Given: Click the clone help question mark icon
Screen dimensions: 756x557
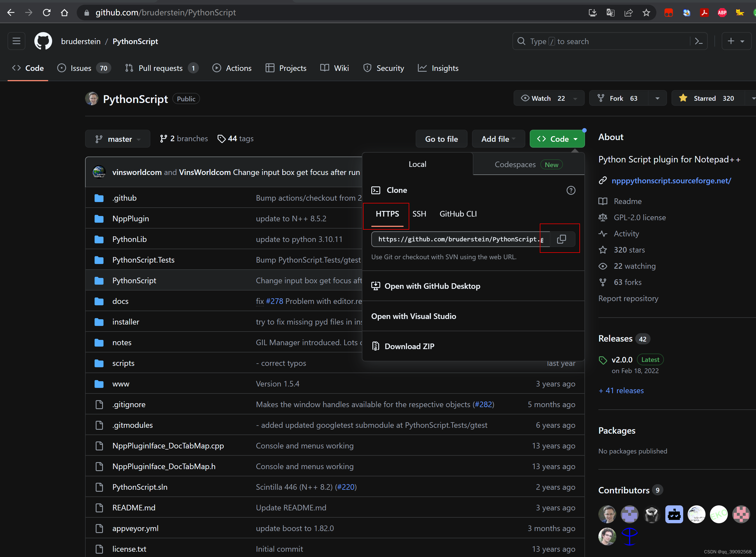Looking at the screenshot, I should [570, 190].
